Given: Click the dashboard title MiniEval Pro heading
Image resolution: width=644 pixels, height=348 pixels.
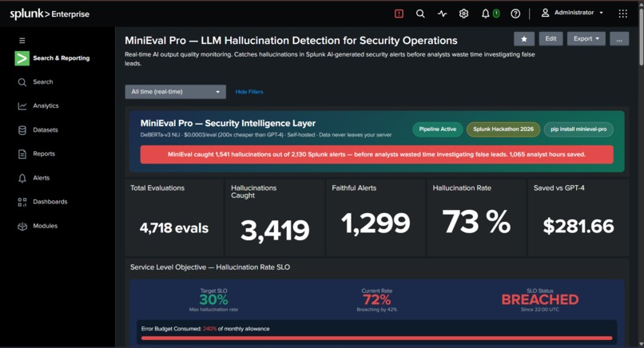Looking at the screenshot, I should [291, 41].
